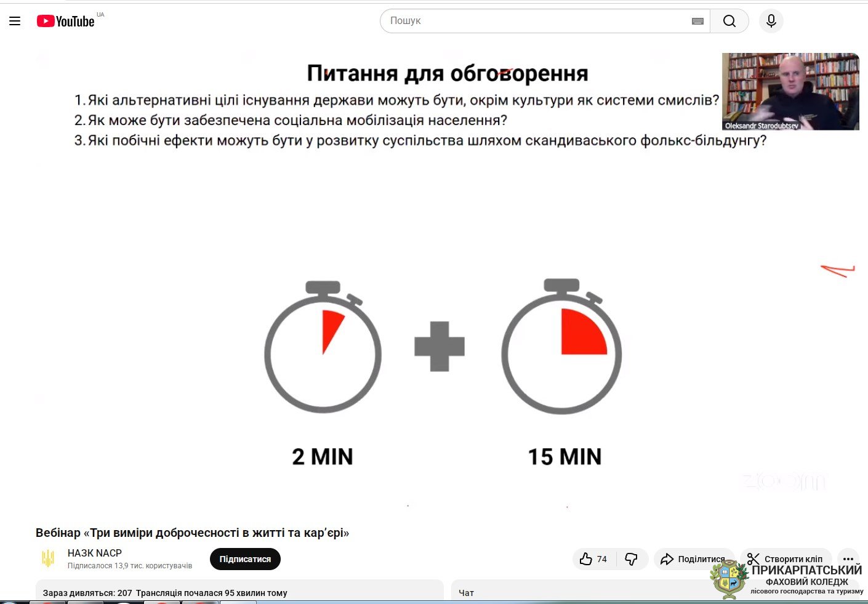Open the YouTube hamburger guide menu
Screen dimensions: 868x604
tap(15, 21)
